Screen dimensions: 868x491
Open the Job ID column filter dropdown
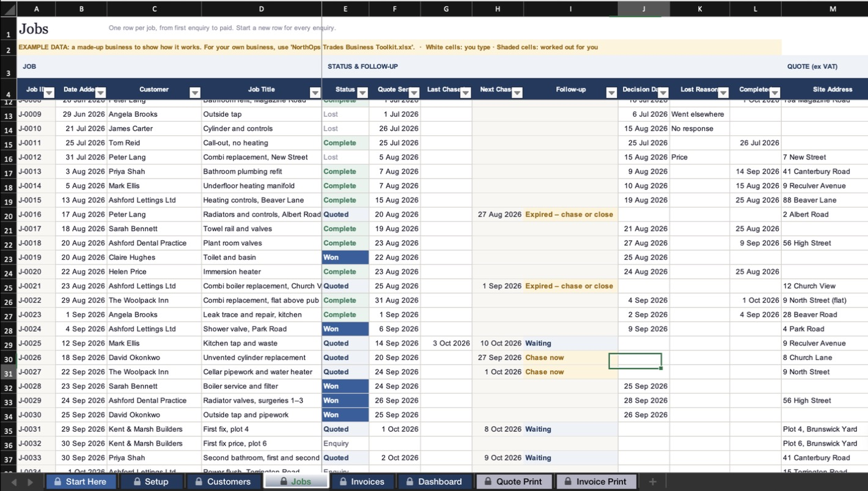tap(50, 93)
